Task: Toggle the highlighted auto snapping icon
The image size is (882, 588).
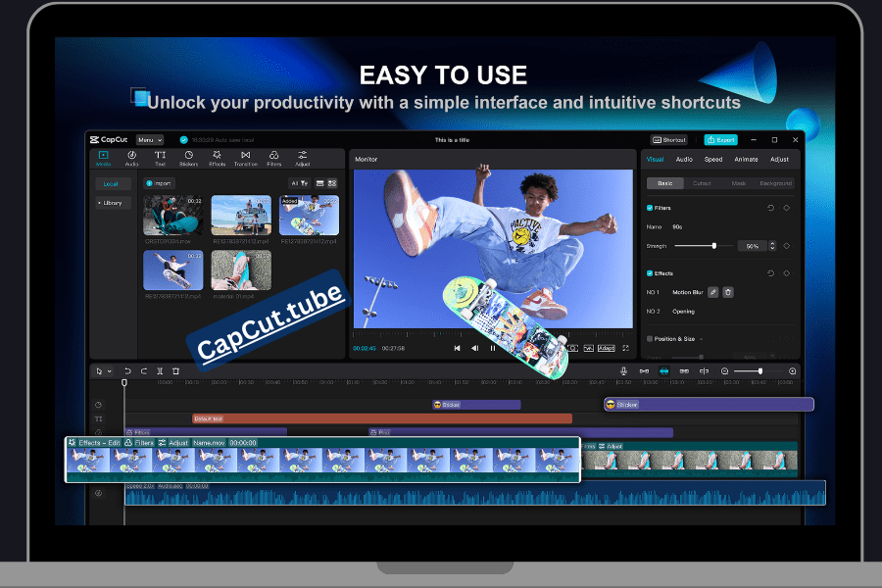Action: click(664, 371)
